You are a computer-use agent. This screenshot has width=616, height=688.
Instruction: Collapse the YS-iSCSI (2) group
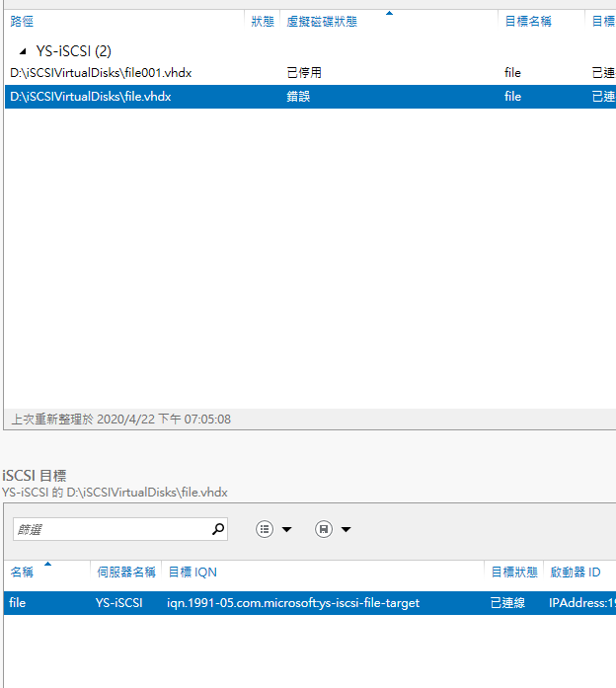pyautogui.click(x=23, y=51)
